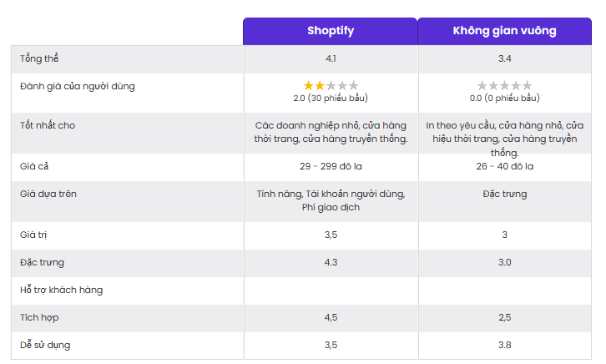
Task: Click the Tốt nhất cho row label
Action: tap(47, 125)
